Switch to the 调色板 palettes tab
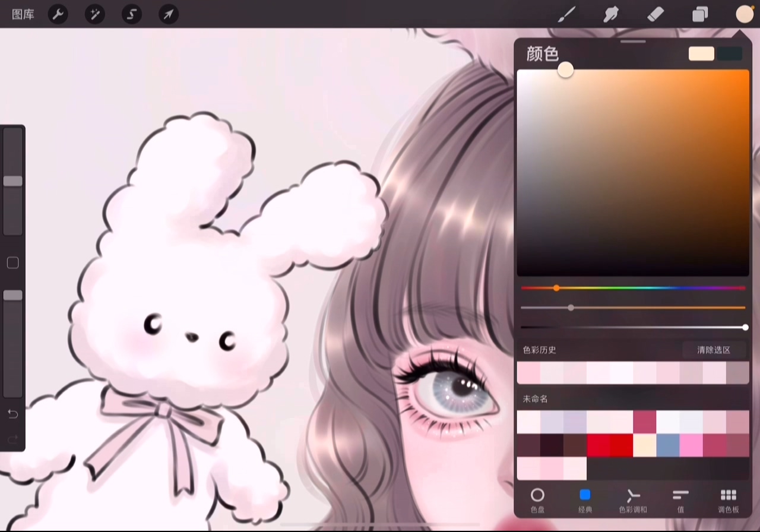 pos(729,501)
